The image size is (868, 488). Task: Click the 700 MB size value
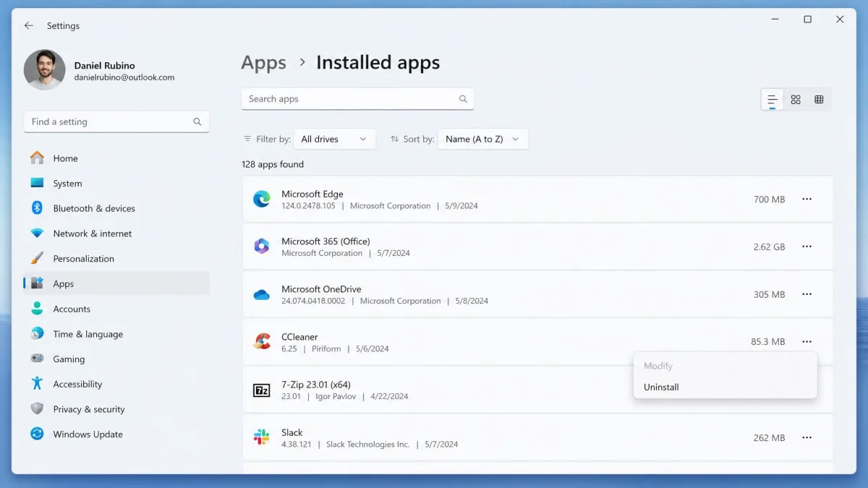(x=769, y=199)
